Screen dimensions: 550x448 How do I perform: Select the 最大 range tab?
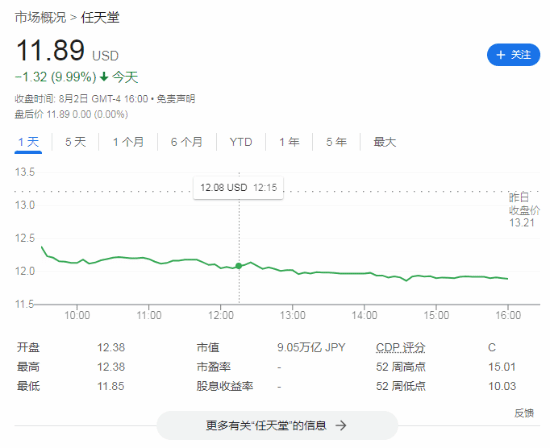point(384,142)
